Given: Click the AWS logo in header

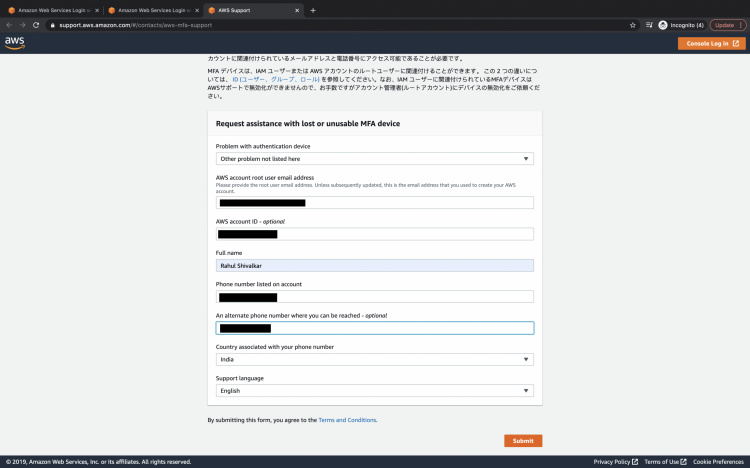Looking at the screenshot, I should click(15, 43).
